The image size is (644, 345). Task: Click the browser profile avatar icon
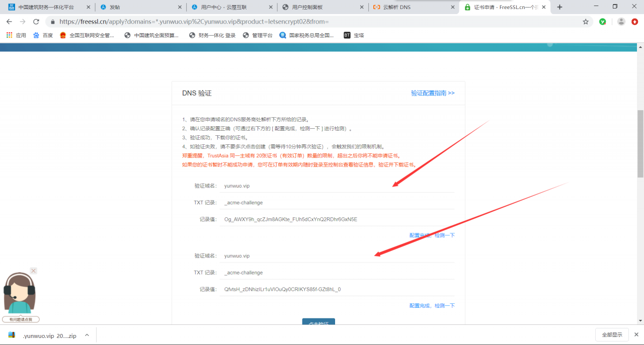coord(620,22)
